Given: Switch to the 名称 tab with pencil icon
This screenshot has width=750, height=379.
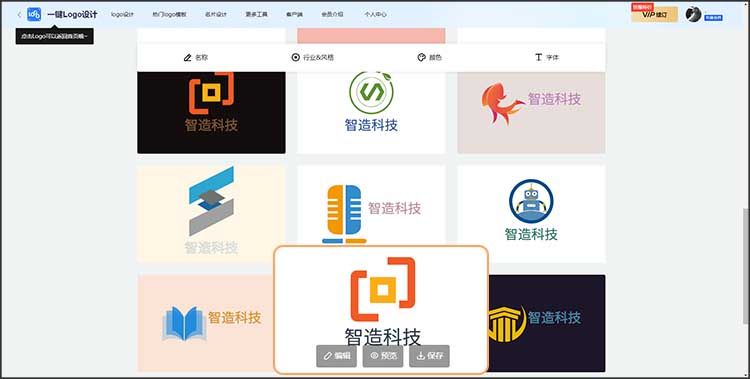Looking at the screenshot, I should [x=196, y=57].
